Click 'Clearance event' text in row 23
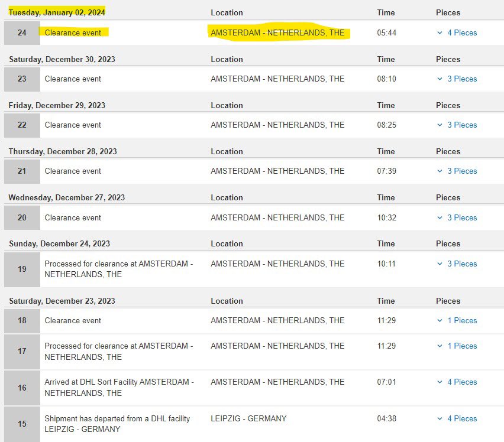Screen dimensions: 504x442 (x=73, y=79)
